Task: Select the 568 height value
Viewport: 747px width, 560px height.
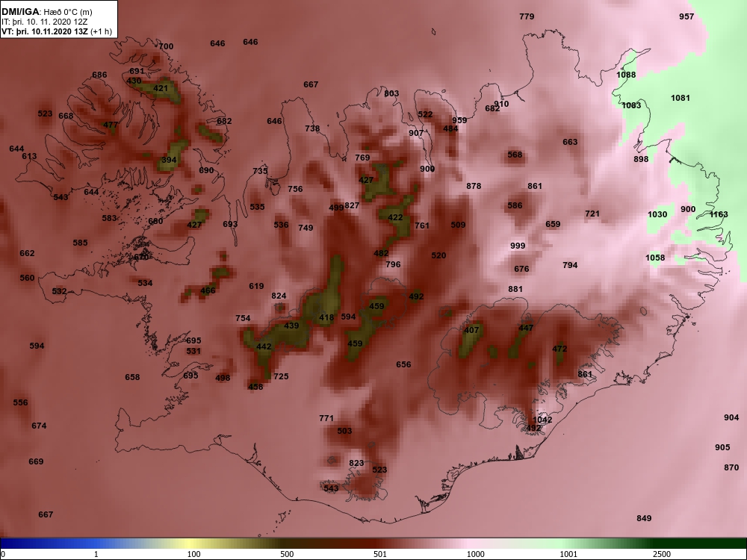Action: pos(515,155)
